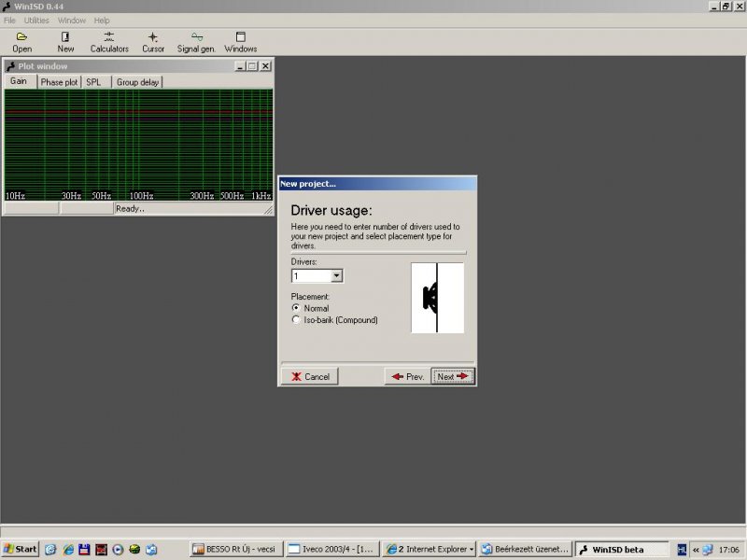Screen dimensions: 747x560
Task: Restore down the WinISD main window
Action: 726,7
